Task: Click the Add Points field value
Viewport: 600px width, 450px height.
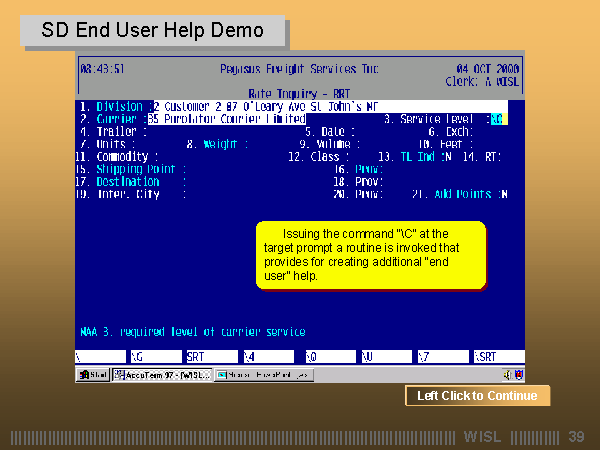Action: (503, 194)
